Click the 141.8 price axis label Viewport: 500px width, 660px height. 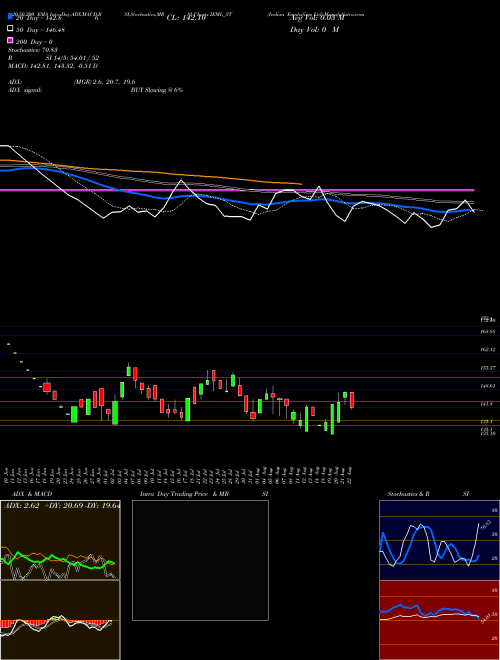point(487,404)
